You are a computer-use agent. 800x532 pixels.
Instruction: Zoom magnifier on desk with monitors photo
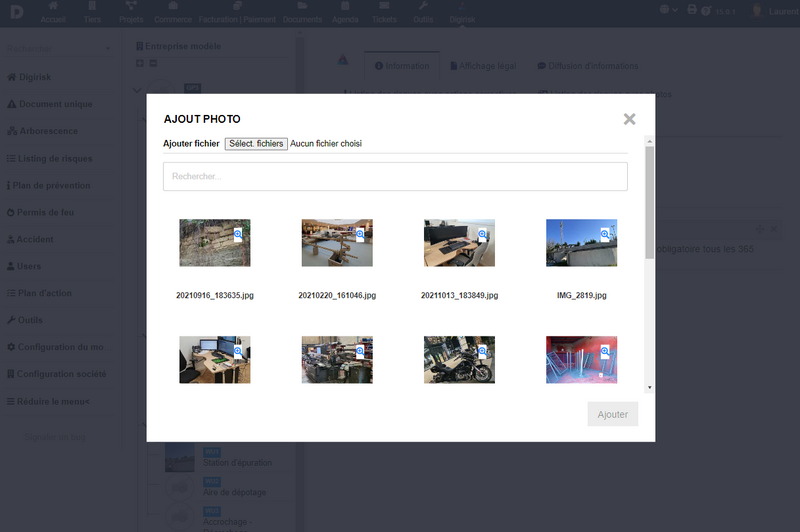point(238,351)
